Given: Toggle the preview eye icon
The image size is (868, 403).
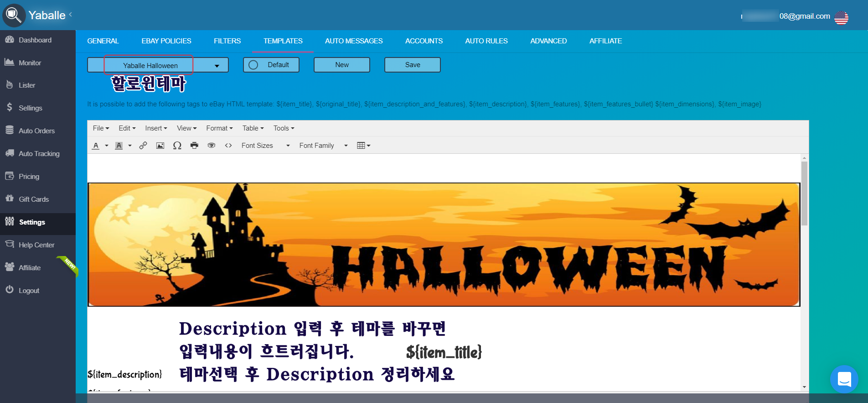Looking at the screenshot, I should (212, 145).
